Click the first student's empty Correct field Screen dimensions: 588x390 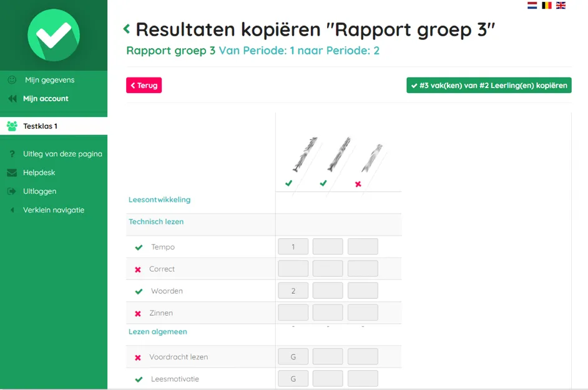pos(293,269)
